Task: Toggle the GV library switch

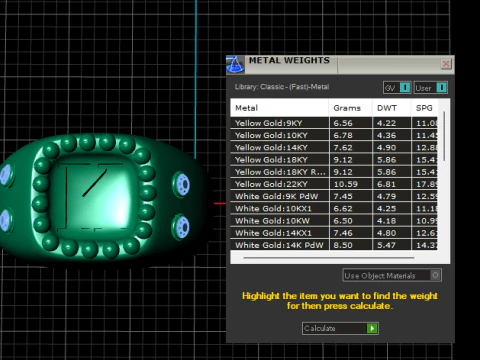Action: click(397, 88)
